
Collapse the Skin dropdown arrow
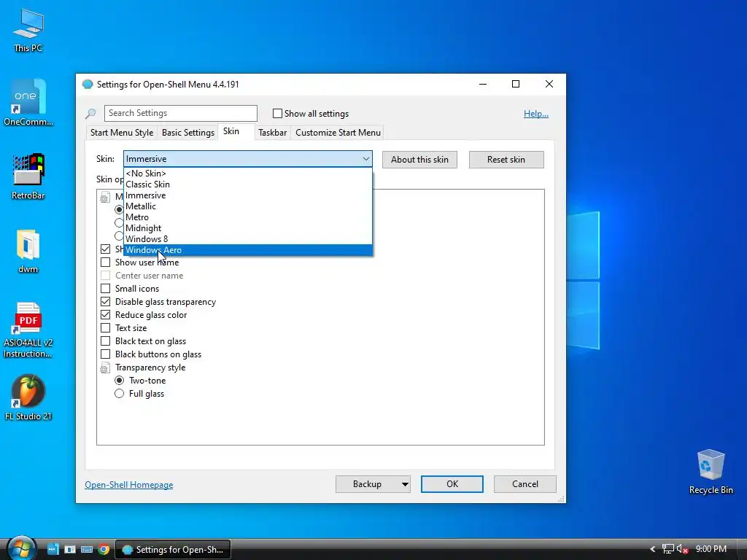point(366,159)
